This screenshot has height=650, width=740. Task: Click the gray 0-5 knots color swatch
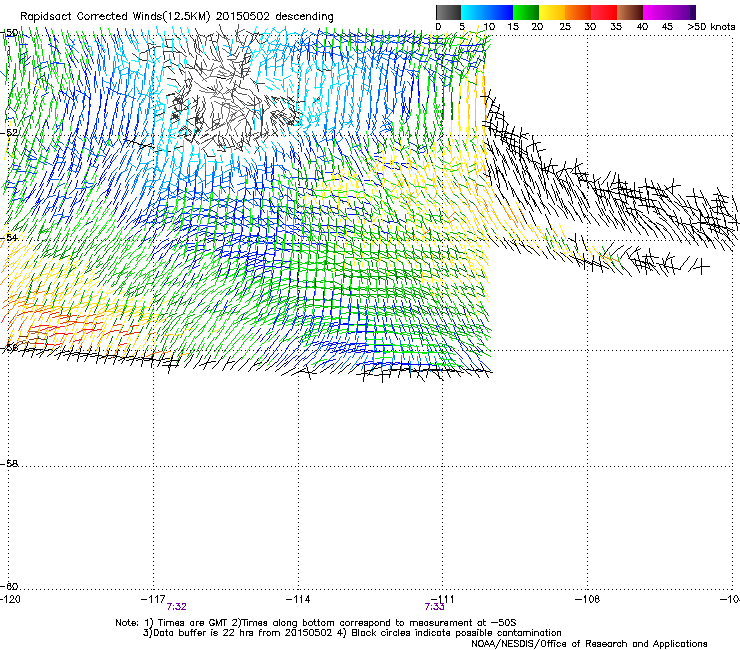448,12
